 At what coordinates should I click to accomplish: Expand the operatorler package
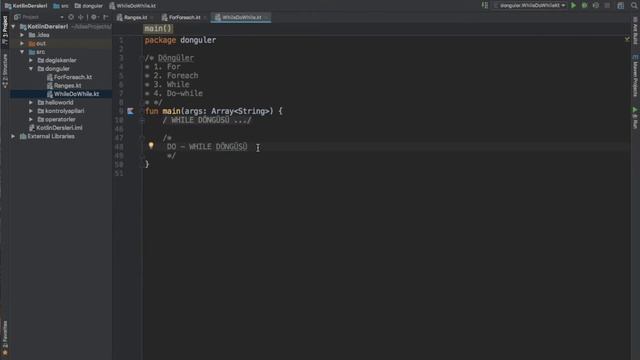click(x=31, y=119)
